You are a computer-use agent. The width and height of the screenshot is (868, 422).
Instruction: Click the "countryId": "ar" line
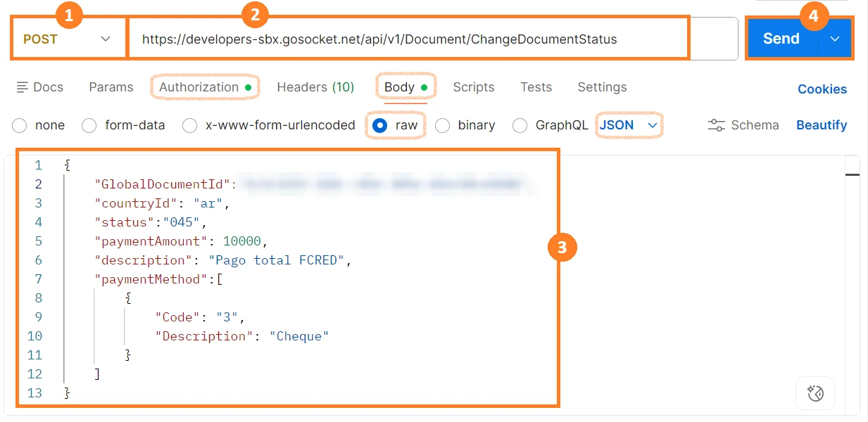[x=163, y=203]
